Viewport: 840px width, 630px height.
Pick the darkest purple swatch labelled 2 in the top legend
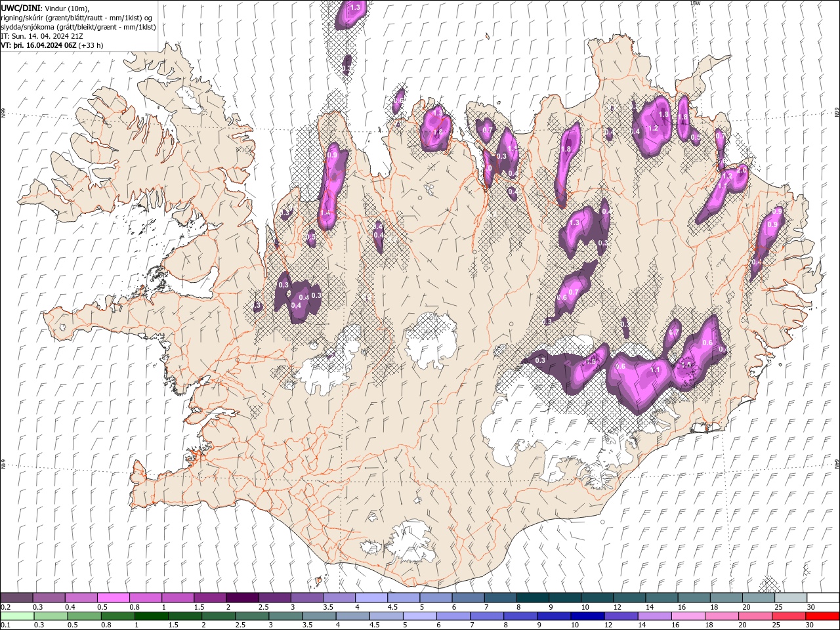(242, 597)
